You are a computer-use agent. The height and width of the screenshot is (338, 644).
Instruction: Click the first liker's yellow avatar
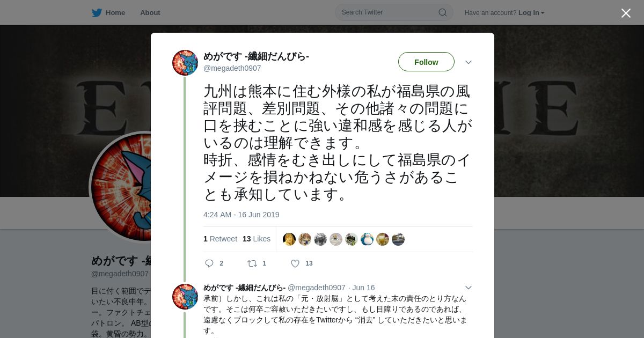click(x=289, y=239)
